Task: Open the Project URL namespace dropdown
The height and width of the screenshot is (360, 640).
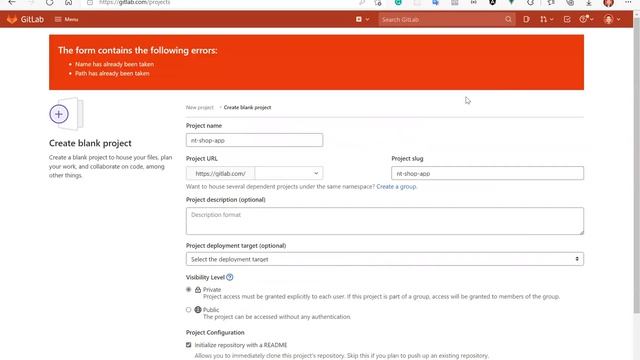Action: [289, 173]
